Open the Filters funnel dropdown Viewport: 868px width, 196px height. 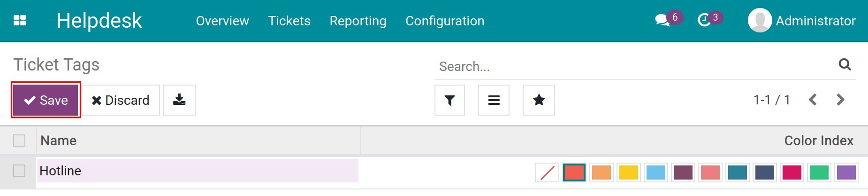tap(449, 100)
